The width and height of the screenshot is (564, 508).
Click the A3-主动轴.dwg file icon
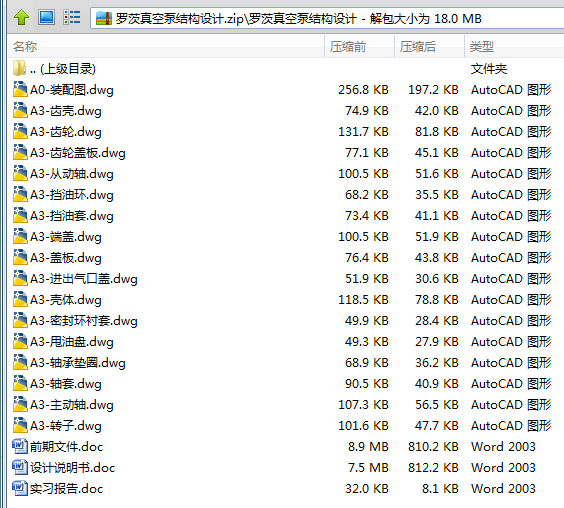(20, 404)
